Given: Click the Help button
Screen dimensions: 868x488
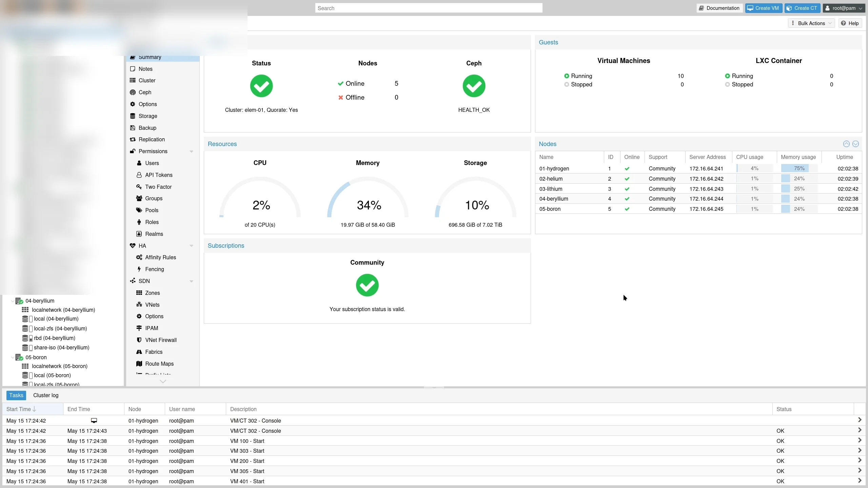Looking at the screenshot, I should (850, 23).
